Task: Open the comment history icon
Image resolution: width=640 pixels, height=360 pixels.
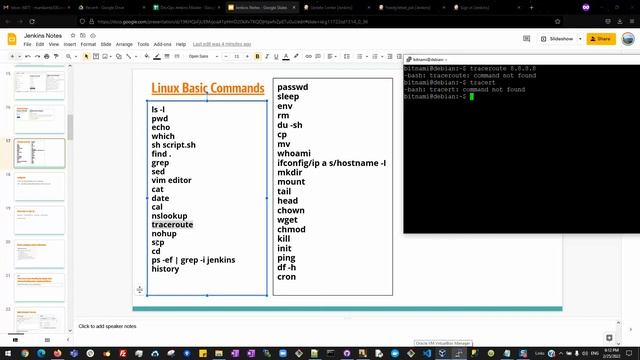Action: coord(527,39)
